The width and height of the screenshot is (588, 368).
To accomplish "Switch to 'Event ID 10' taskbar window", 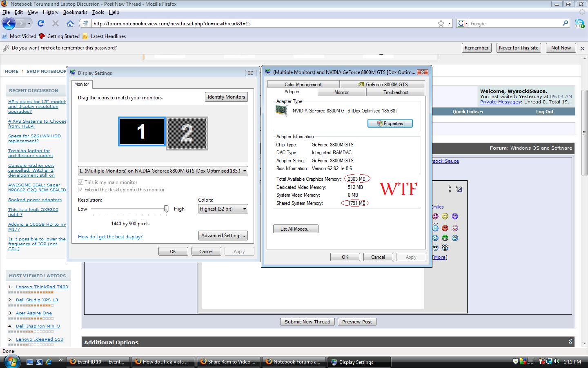I will point(98,362).
